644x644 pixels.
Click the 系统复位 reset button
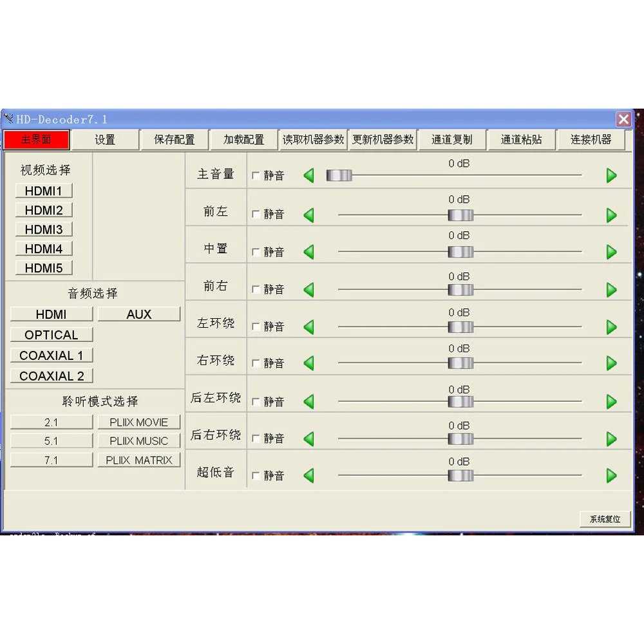point(605,519)
